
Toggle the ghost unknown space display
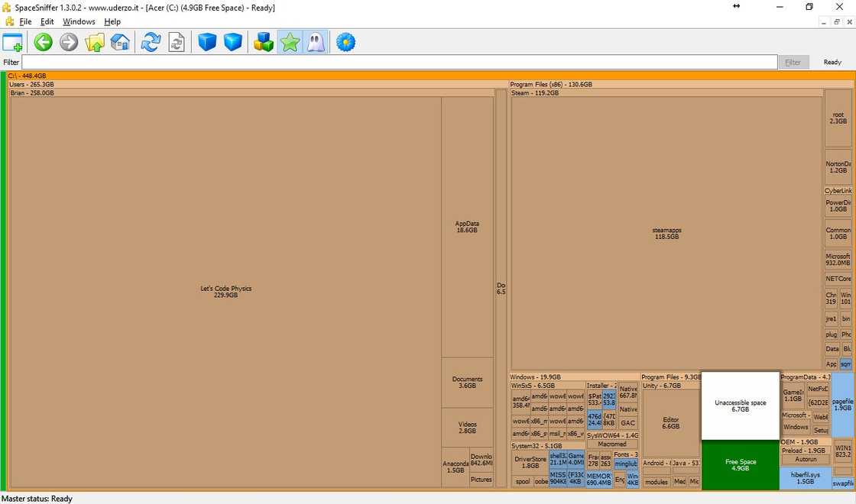tap(316, 42)
